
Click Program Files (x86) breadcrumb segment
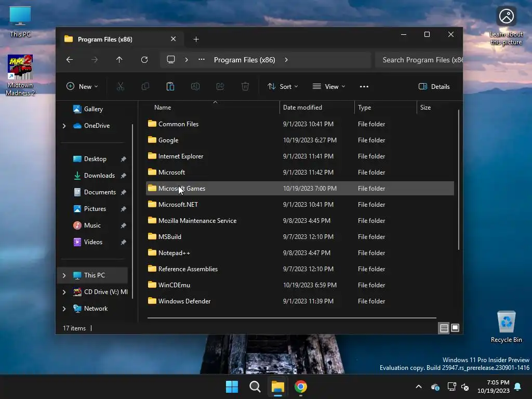click(244, 60)
